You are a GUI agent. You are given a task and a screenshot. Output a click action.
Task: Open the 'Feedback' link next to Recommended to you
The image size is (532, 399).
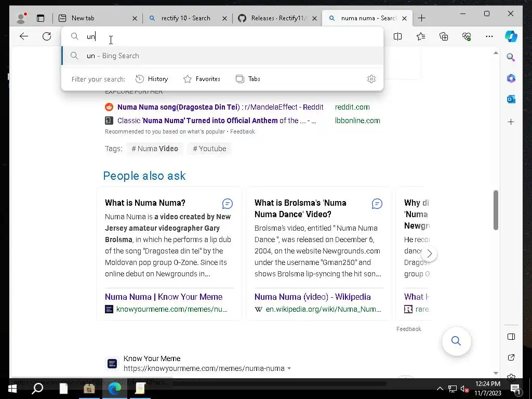coord(242,131)
